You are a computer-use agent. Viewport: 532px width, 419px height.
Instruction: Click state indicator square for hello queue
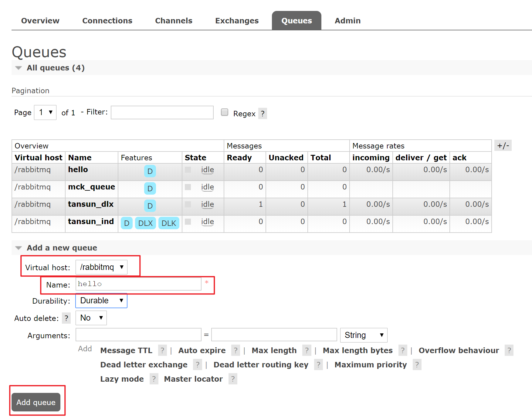click(x=188, y=170)
